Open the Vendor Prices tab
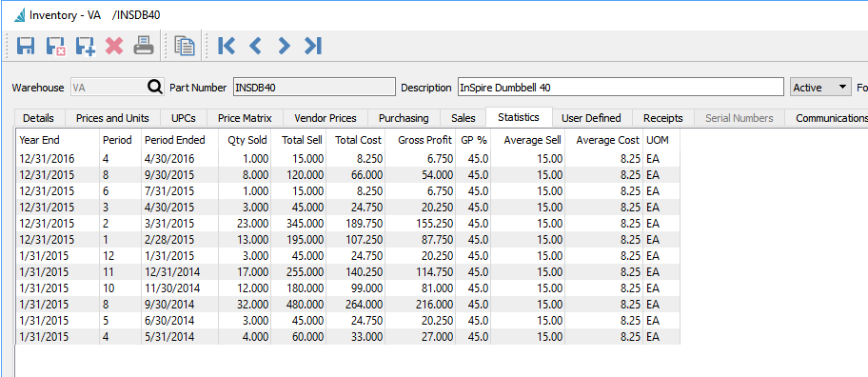This screenshot has height=377, width=868. (325, 118)
